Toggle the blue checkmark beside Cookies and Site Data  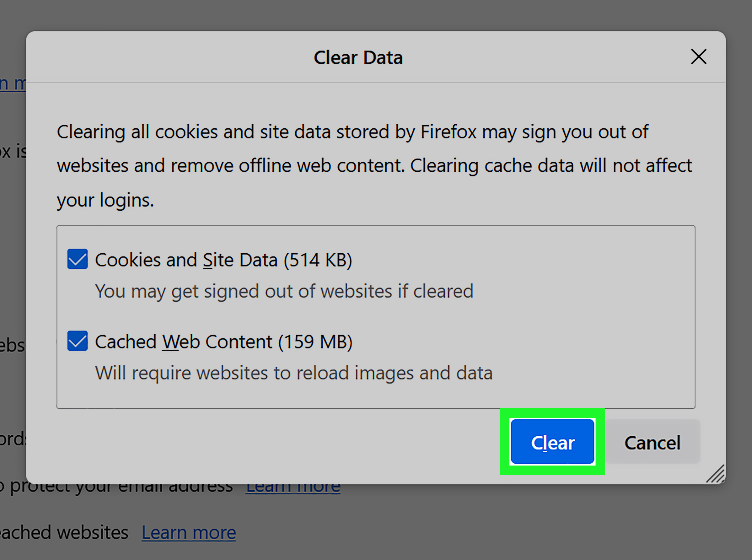[x=77, y=260]
